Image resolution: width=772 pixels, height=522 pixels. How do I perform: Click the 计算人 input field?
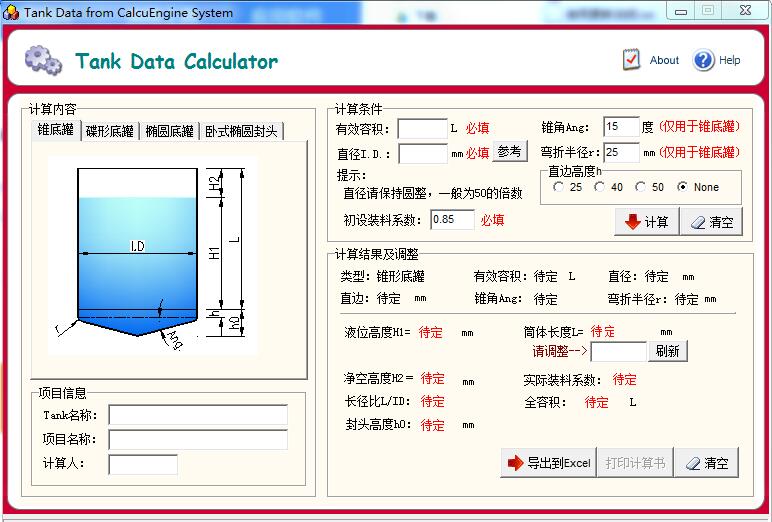(x=143, y=464)
